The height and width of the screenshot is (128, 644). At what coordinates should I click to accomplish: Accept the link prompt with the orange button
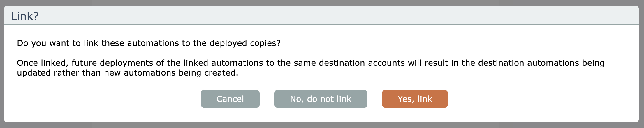(415, 99)
